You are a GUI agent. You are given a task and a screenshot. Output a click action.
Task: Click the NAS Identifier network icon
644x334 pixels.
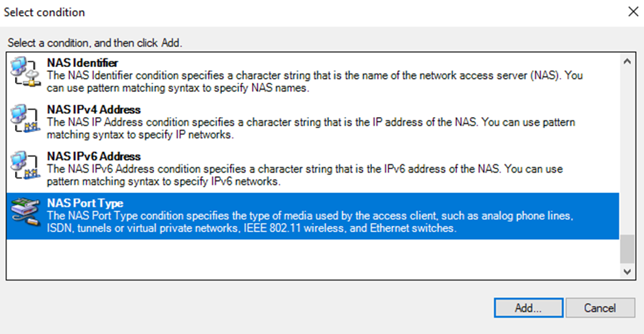[25, 73]
